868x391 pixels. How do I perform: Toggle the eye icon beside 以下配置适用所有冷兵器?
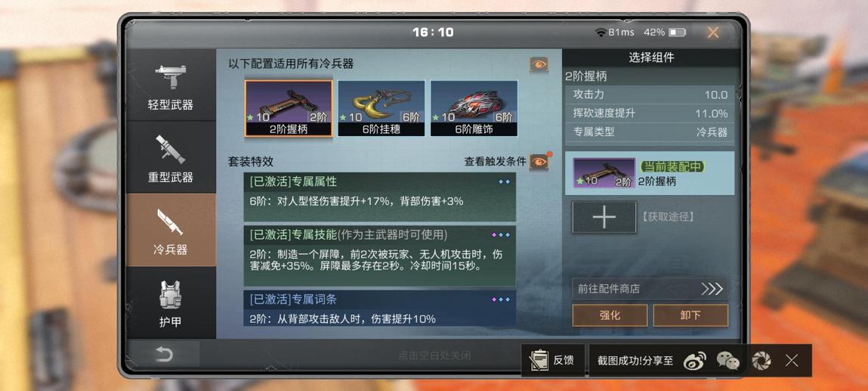tap(539, 65)
